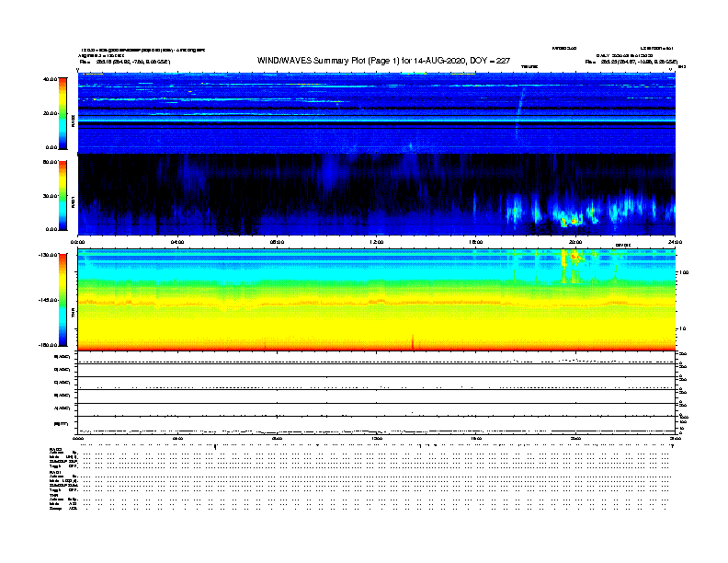Click the 20.00 label on RAD2 color bar
This screenshot has width=728, height=563.
point(50,113)
